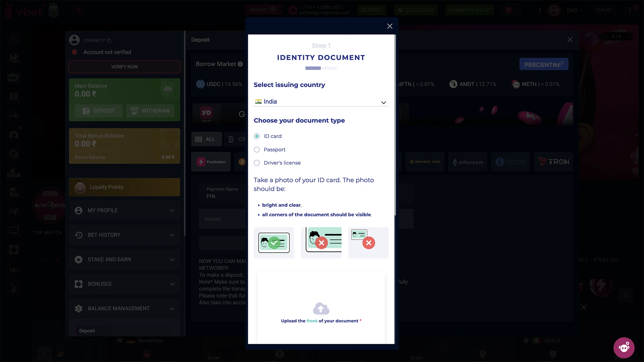Click the WITHDRAW button on main balance
The height and width of the screenshot is (362, 644).
click(150, 111)
